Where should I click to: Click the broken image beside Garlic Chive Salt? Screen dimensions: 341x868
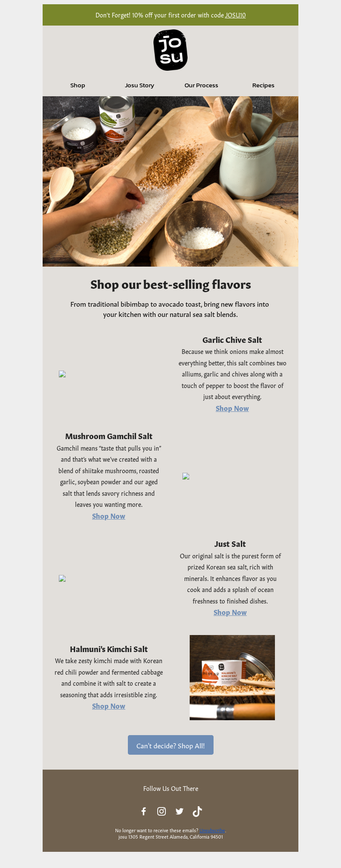tap(62, 374)
